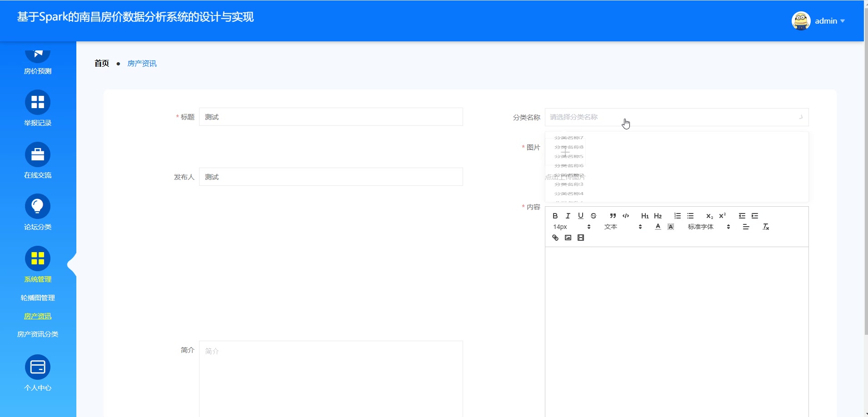The height and width of the screenshot is (417, 868).
Task: Open the 分类名称 select box
Action: pyautogui.click(x=676, y=117)
